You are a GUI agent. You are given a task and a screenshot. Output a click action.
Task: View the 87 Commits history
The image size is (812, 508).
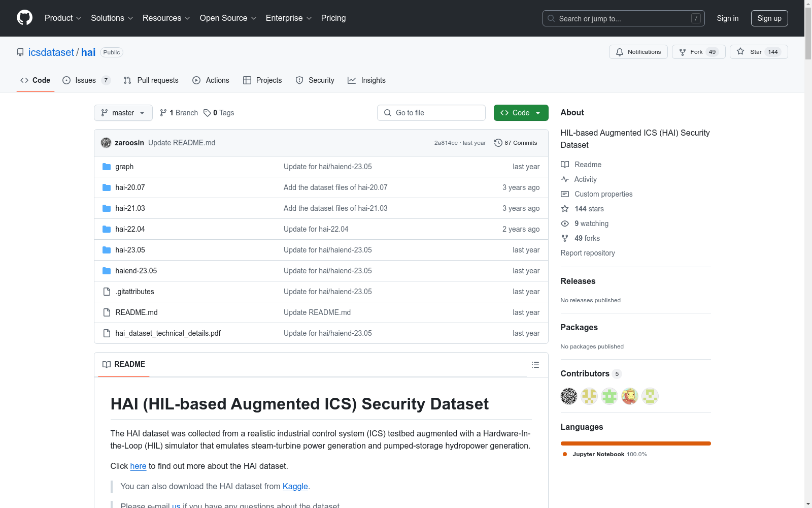tap(516, 143)
